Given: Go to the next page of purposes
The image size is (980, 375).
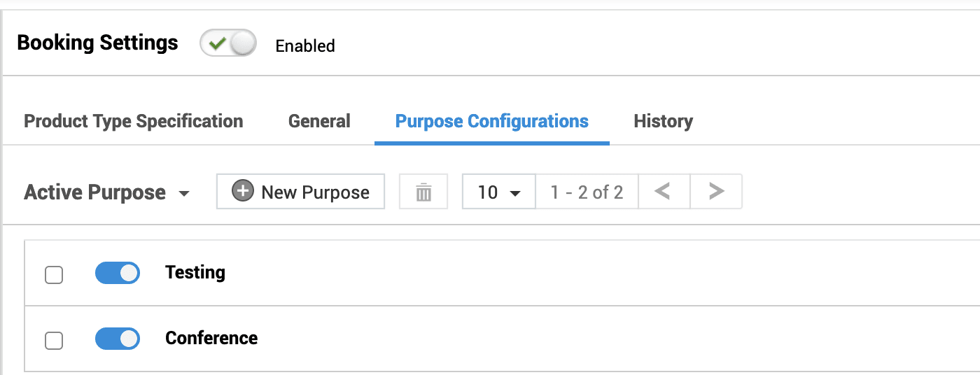Looking at the screenshot, I should (715, 192).
